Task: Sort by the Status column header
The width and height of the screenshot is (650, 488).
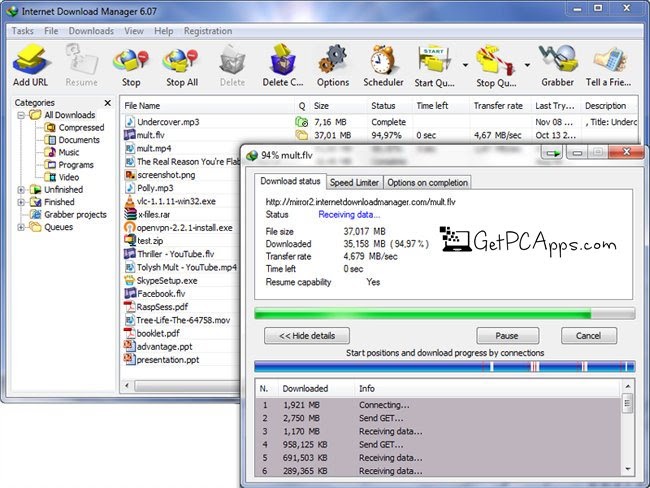Action: [x=390, y=106]
